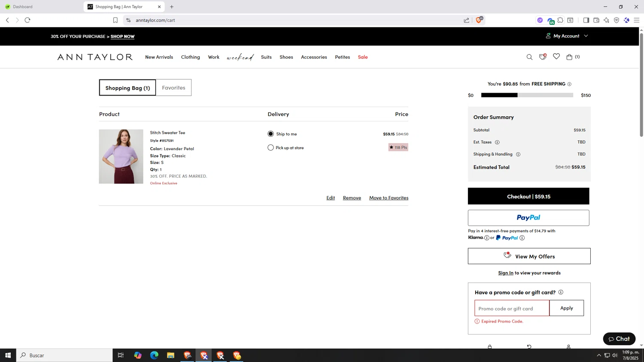Open Brave Shields lion icon
The height and width of the screenshot is (362, 644).
tap(479, 20)
